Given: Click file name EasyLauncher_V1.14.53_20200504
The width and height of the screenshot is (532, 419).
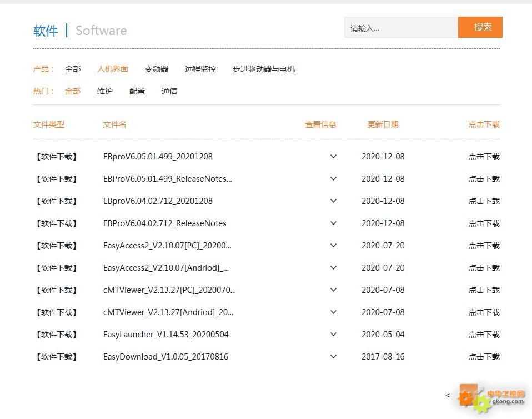Looking at the screenshot, I should tap(166, 335).
